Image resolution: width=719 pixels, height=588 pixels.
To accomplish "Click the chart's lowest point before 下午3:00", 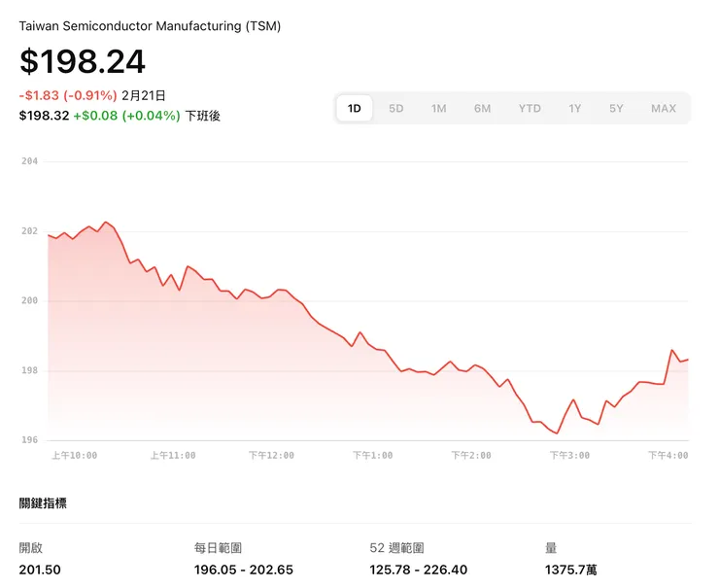I will (x=558, y=432).
